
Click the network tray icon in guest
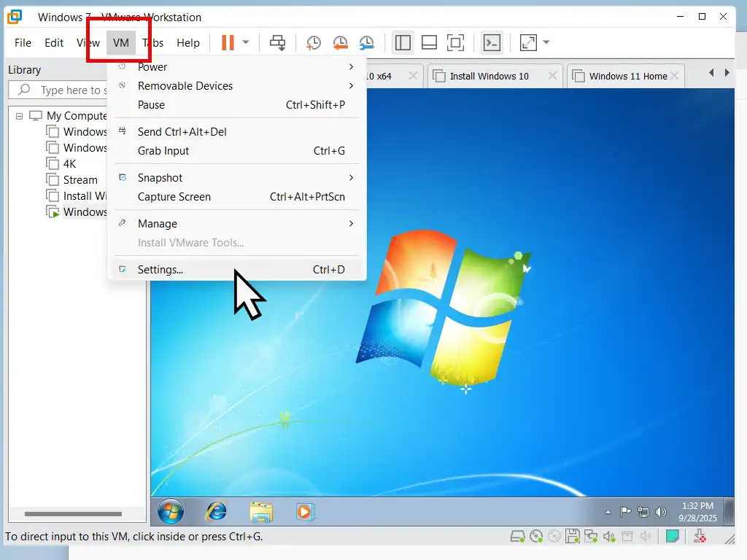[x=643, y=513]
